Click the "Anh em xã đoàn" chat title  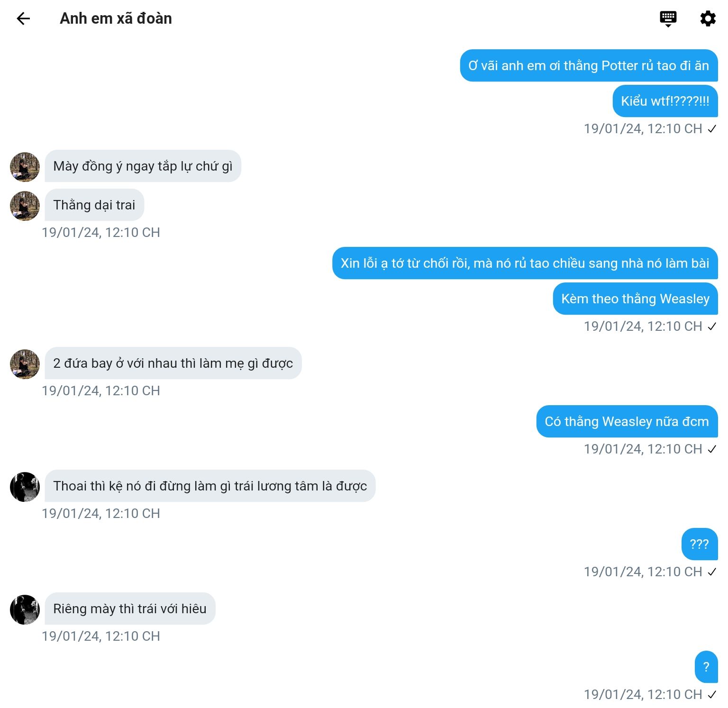(x=116, y=18)
